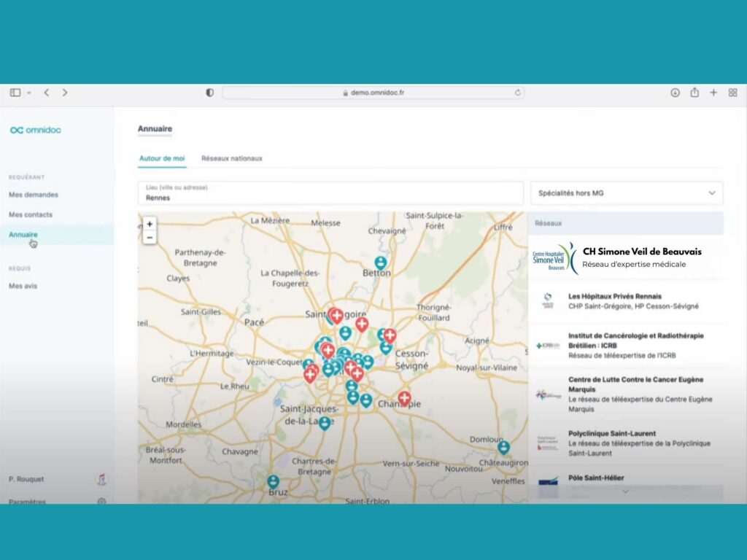747x560 pixels.
Task: Open Institut de Cancérologie ICRB entry
Action: coord(625,345)
